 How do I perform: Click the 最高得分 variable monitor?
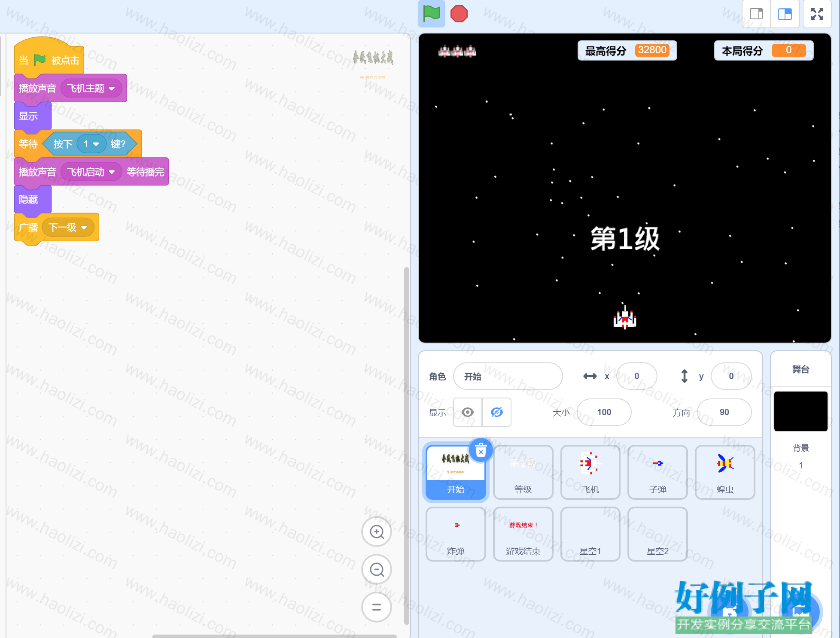coord(627,51)
